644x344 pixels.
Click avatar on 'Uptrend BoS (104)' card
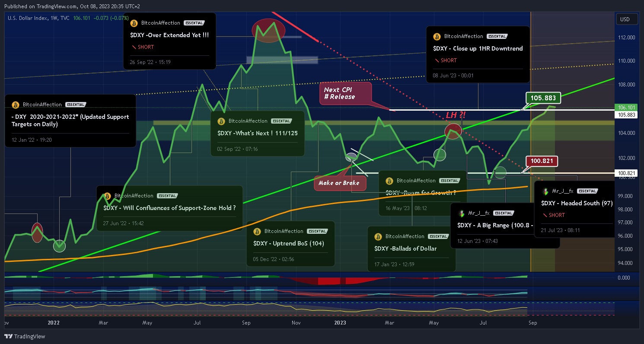257,231
